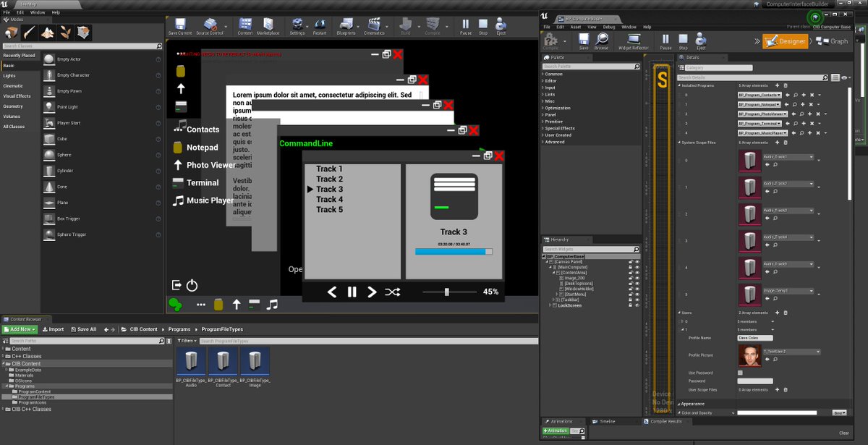Switch to the Compiler Results tab
This screenshot has width=868, height=445.
point(666,421)
